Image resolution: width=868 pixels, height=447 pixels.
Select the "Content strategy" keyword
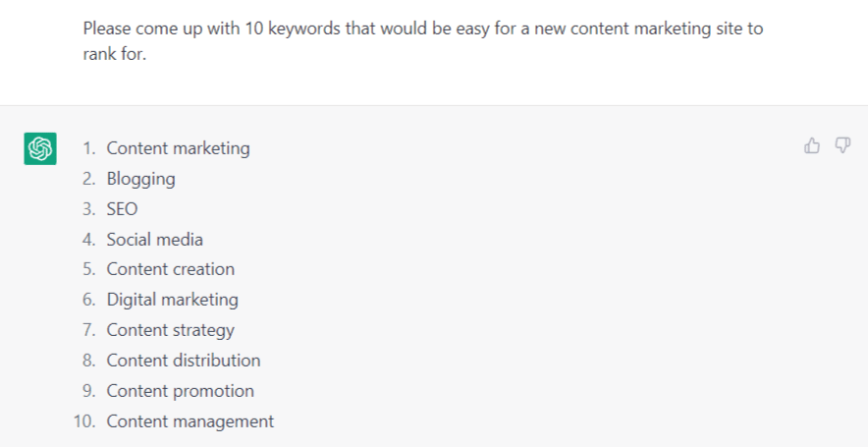[171, 330]
